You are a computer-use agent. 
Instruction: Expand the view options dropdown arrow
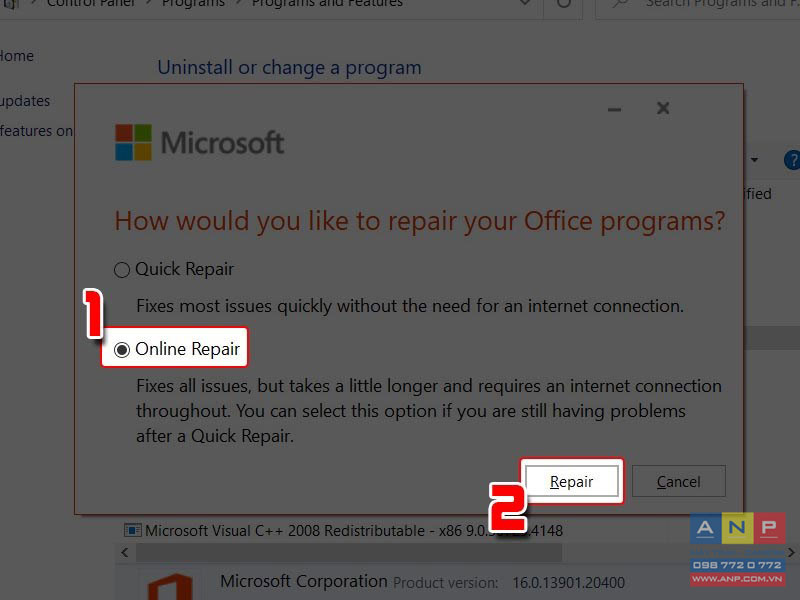(754, 160)
